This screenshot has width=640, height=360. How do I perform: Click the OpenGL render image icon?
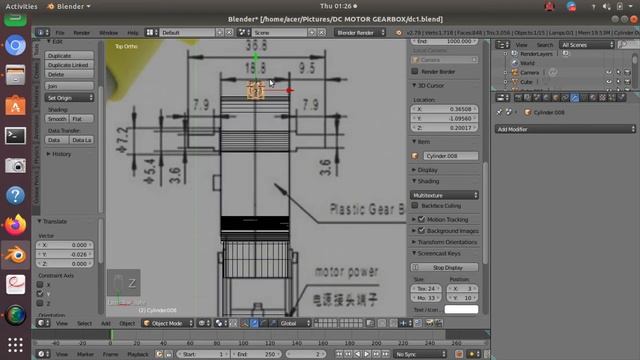(x=429, y=323)
